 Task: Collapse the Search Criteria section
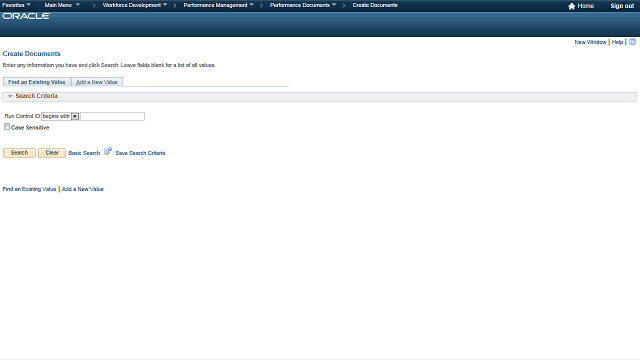coord(10,96)
